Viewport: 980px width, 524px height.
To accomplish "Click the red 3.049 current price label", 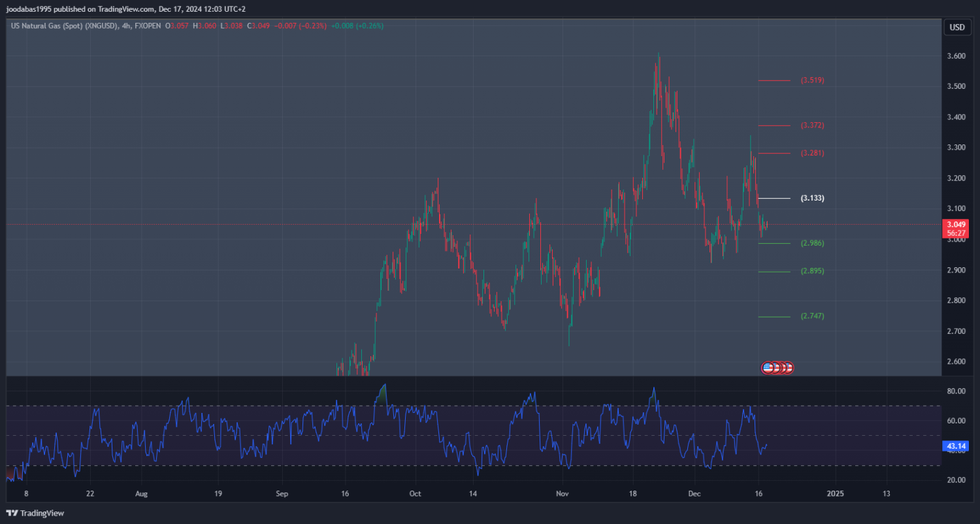I will tap(955, 225).
